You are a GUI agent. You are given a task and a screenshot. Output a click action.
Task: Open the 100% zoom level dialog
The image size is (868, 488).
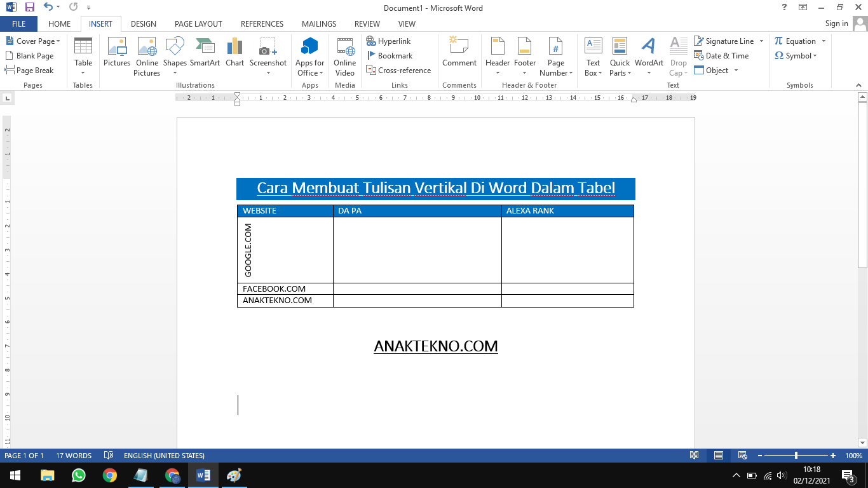[x=853, y=456]
